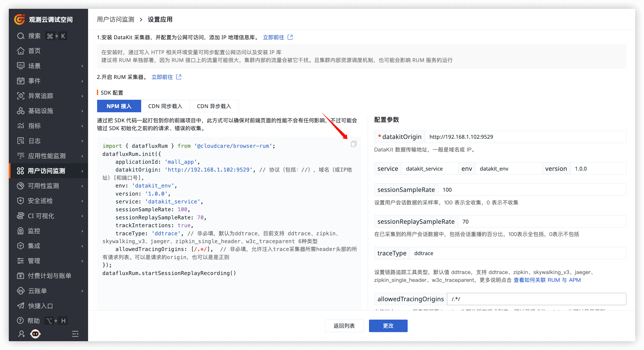Open the 异常追踪 error tracking icon

coord(21,96)
